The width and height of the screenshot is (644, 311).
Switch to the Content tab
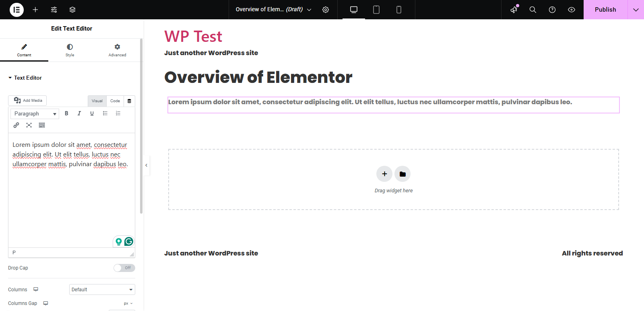[24, 50]
